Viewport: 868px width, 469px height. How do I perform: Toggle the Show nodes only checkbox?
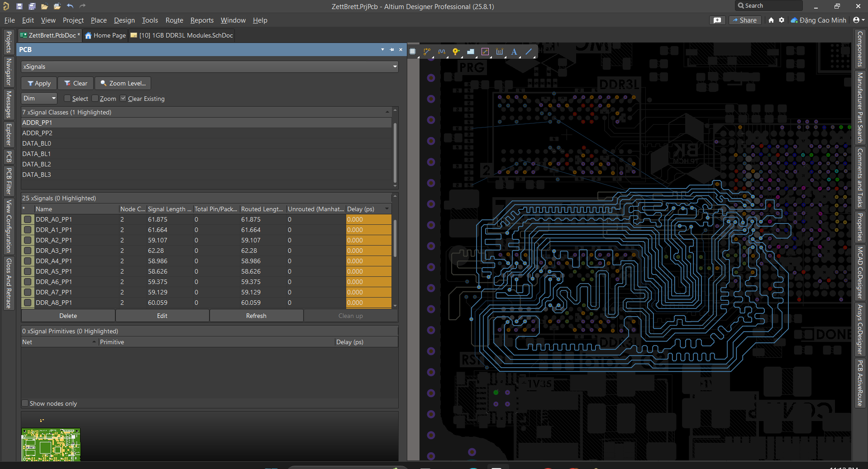point(25,403)
